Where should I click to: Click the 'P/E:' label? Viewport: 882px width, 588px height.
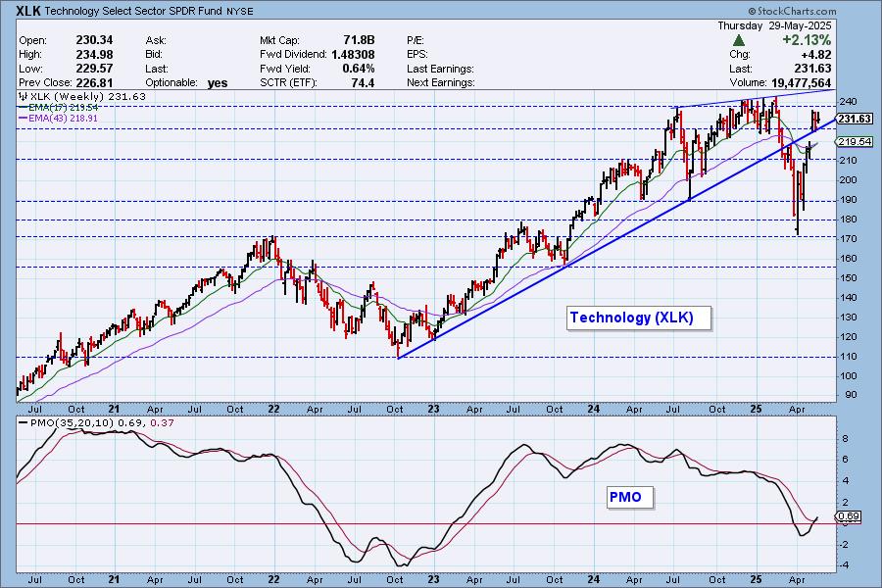(x=416, y=40)
